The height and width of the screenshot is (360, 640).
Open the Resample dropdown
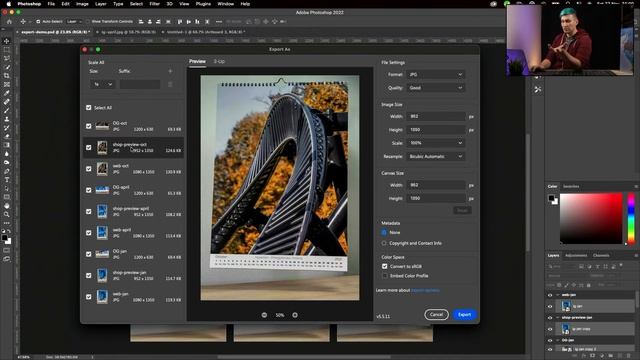(x=436, y=156)
